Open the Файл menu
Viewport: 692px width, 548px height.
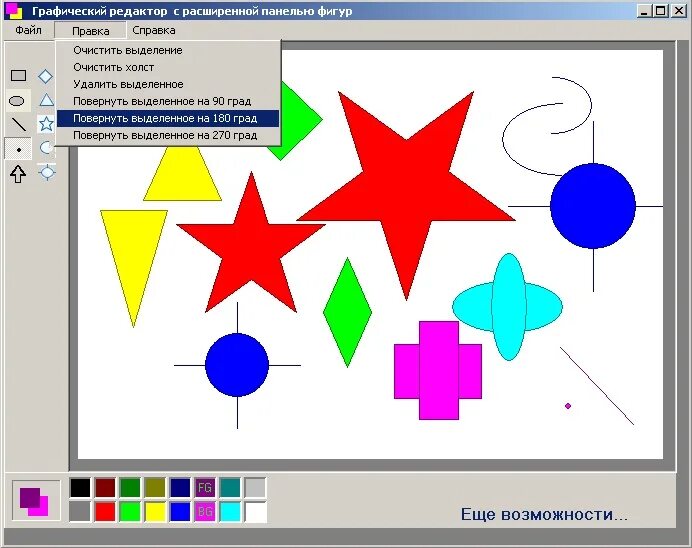pos(28,30)
